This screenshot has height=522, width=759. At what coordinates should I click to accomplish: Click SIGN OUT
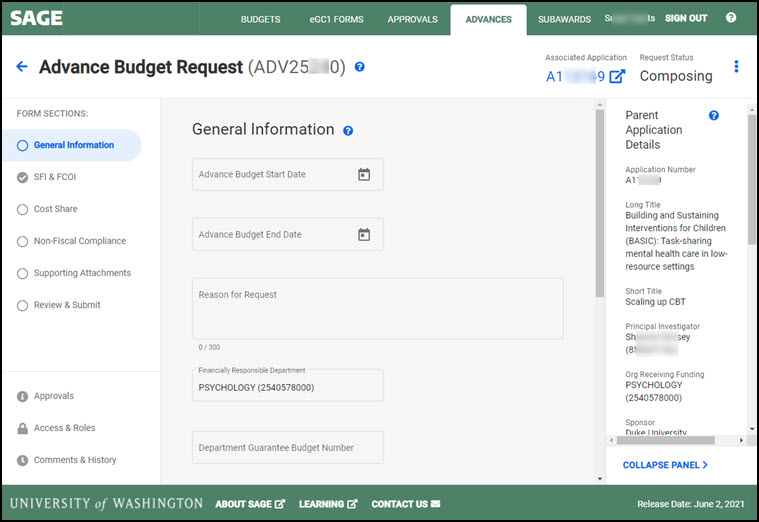686,18
